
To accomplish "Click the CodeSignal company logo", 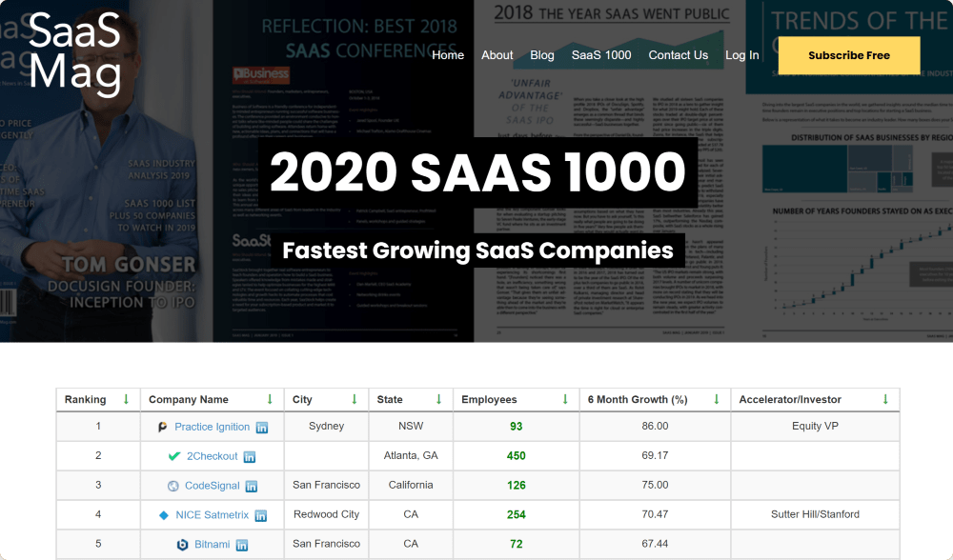I will 173,486.
